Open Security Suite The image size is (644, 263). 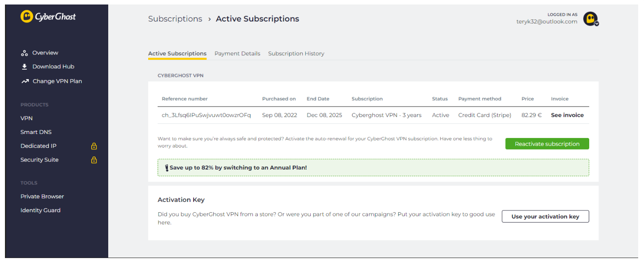click(x=40, y=160)
